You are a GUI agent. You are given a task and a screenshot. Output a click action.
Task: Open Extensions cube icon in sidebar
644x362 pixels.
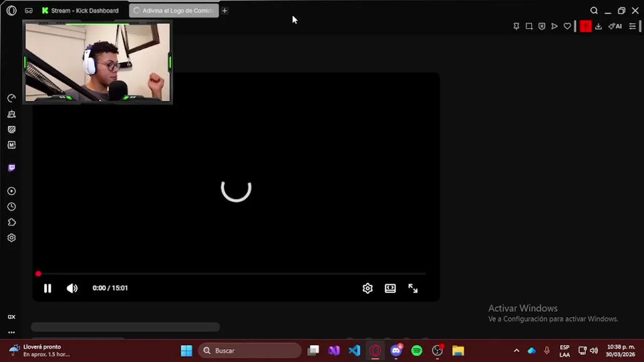[x=12, y=222]
